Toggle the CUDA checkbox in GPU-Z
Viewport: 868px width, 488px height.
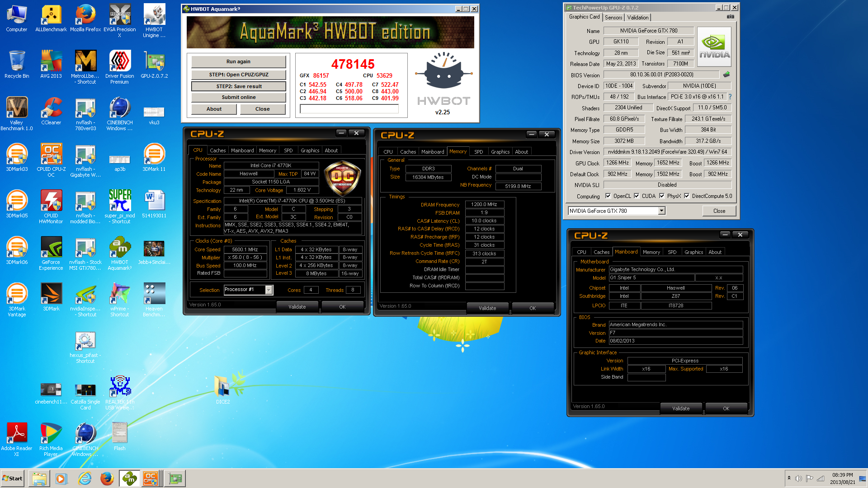click(637, 196)
